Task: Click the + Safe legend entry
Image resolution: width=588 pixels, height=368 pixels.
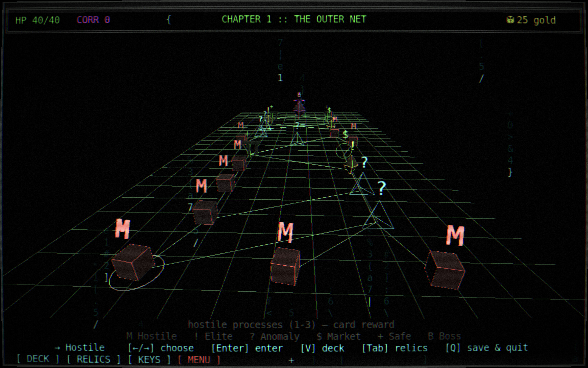Action: pos(394,336)
